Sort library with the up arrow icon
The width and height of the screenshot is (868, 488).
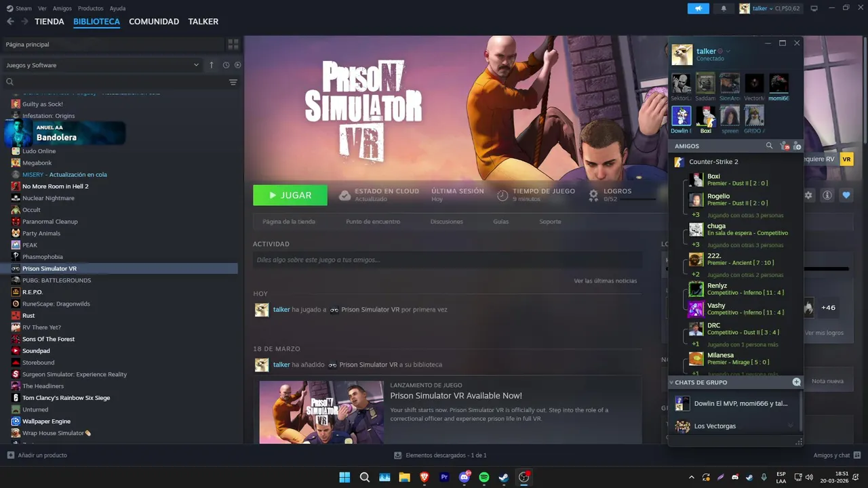(x=212, y=65)
